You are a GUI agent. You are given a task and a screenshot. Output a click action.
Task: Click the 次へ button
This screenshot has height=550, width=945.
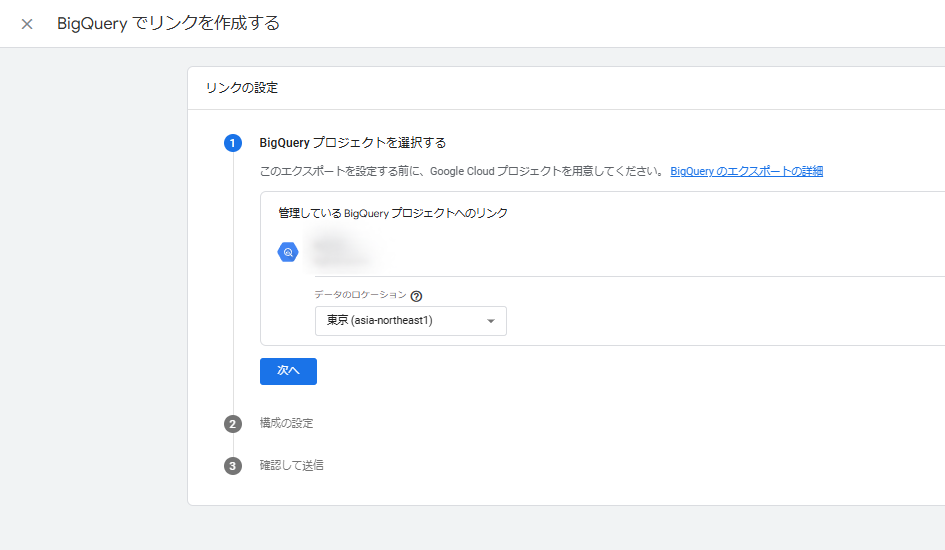click(288, 371)
